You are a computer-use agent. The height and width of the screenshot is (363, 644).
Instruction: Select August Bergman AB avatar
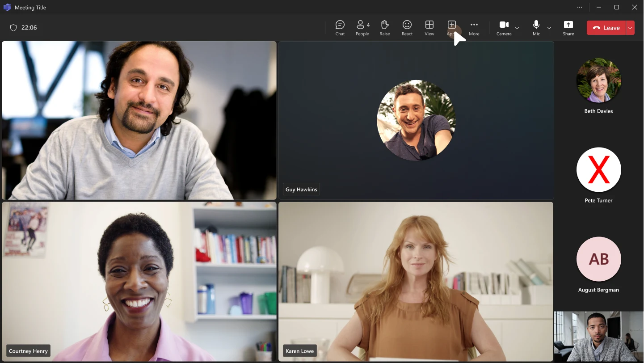tap(599, 259)
